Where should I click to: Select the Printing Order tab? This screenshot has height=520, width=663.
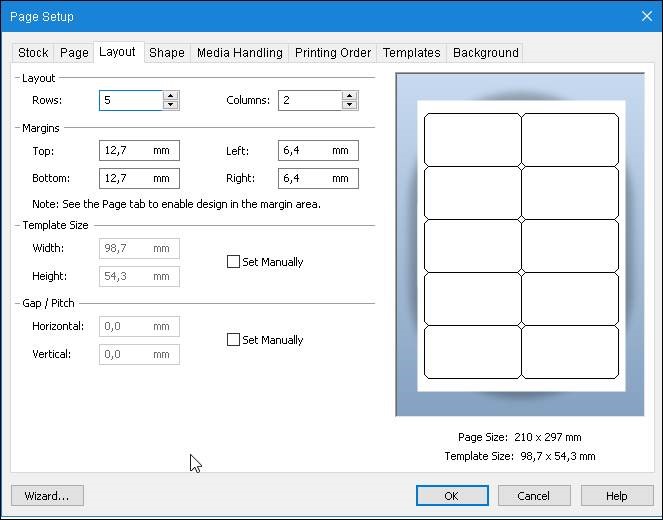point(333,53)
